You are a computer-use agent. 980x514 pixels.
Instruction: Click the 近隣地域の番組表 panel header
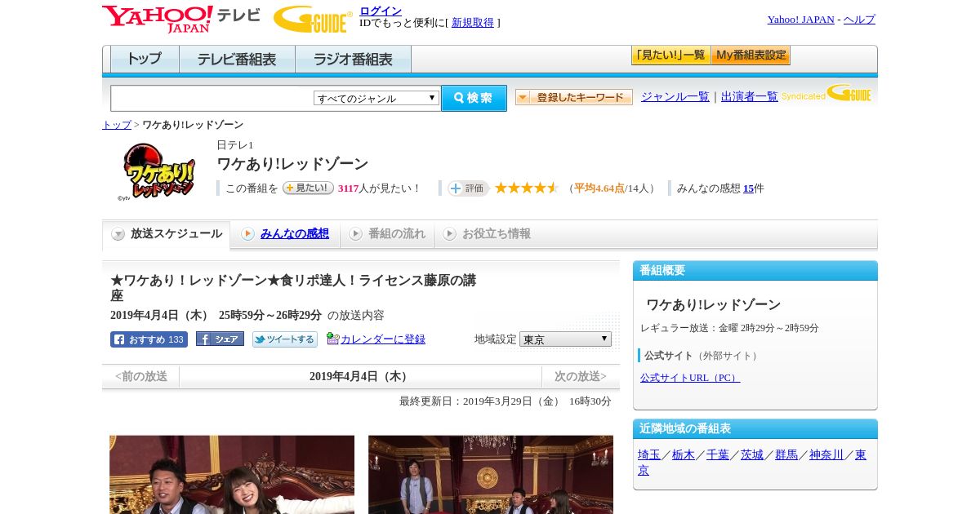755,429
